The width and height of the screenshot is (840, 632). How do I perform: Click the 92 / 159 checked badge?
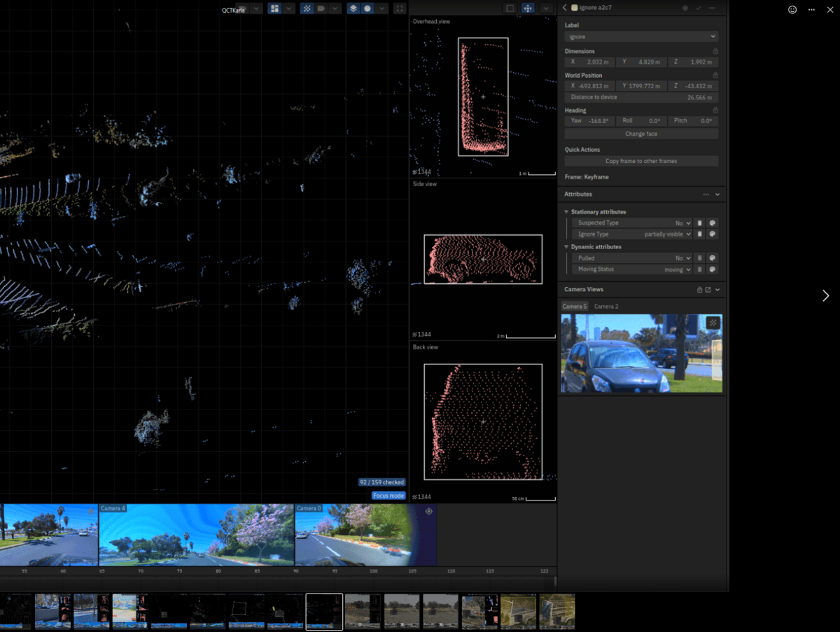point(381,482)
